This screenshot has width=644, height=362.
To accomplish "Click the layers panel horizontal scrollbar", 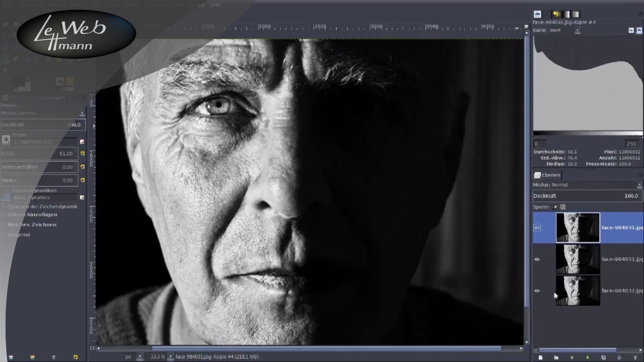I will tap(578, 350).
